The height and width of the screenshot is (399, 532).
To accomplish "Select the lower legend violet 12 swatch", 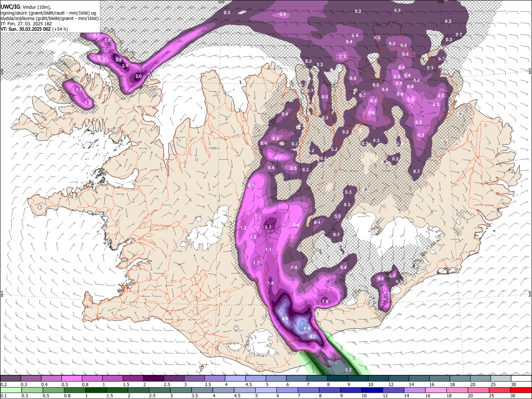I will [x=394, y=390].
